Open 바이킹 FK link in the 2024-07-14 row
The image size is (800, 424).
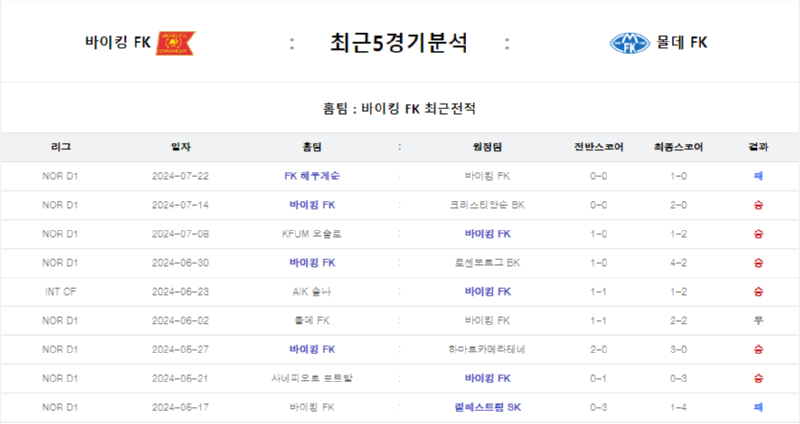[312, 205]
